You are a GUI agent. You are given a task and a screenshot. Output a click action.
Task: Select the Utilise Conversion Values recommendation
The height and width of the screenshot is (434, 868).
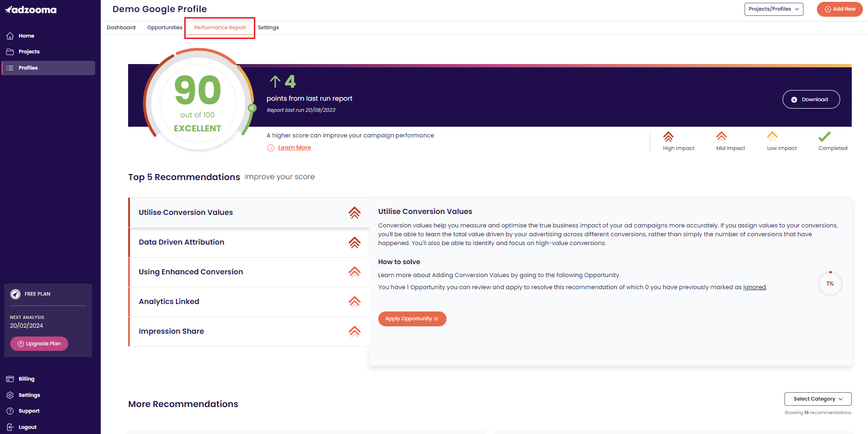point(249,213)
